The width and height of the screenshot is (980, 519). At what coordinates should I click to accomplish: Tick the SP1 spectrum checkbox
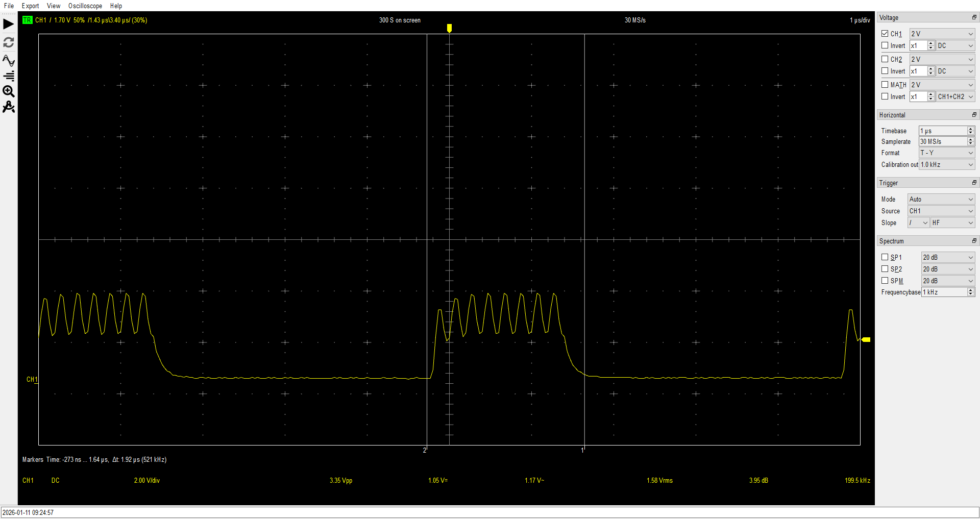point(885,257)
